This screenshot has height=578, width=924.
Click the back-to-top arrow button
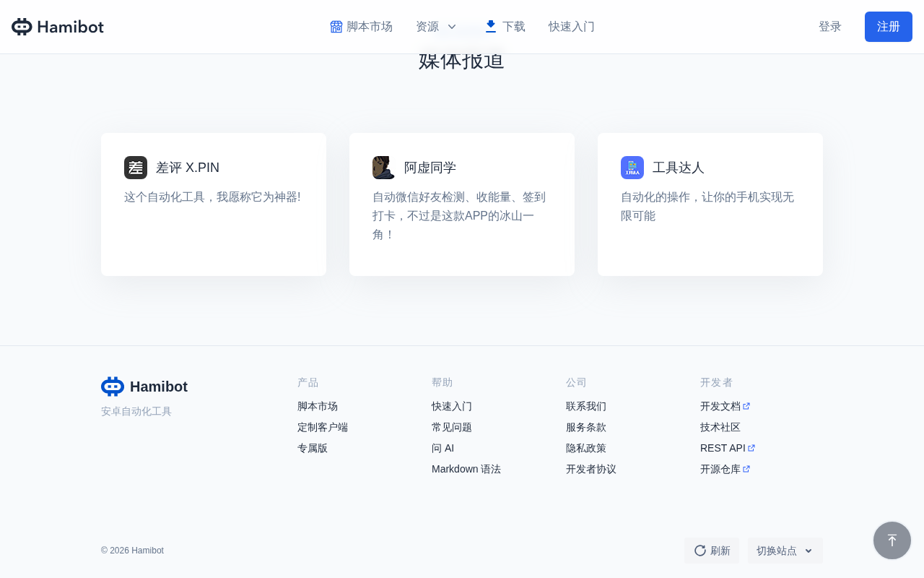click(892, 540)
